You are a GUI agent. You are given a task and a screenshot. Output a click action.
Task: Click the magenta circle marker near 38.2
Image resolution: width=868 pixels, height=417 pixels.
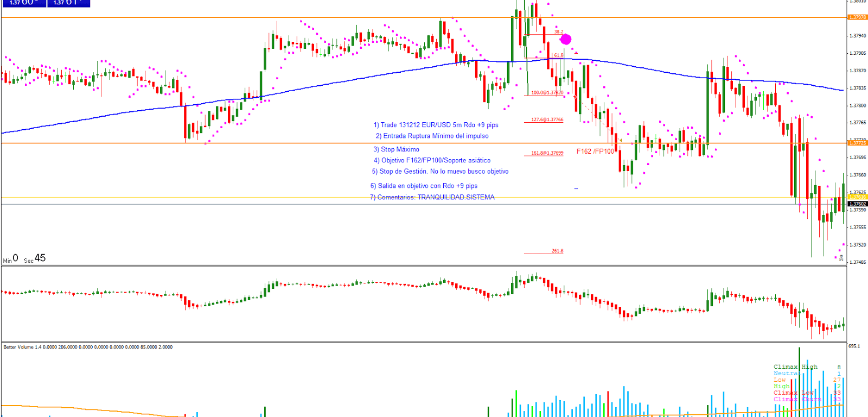(x=565, y=39)
